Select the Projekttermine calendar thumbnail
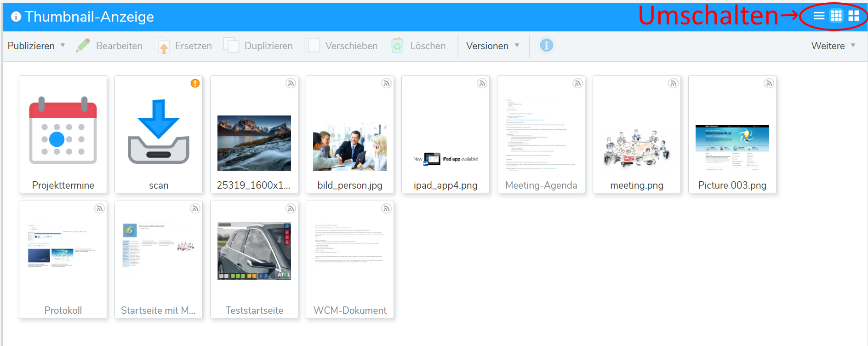The height and width of the screenshot is (346, 868). (x=63, y=130)
